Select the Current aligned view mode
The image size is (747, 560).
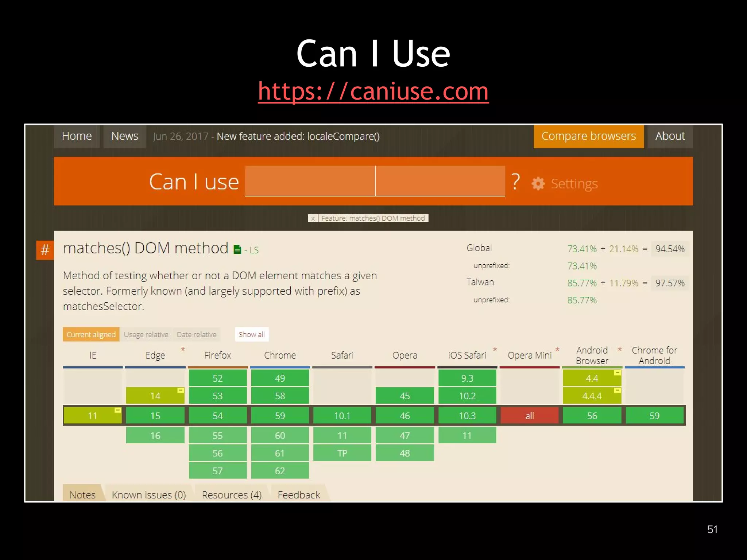pos(90,334)
